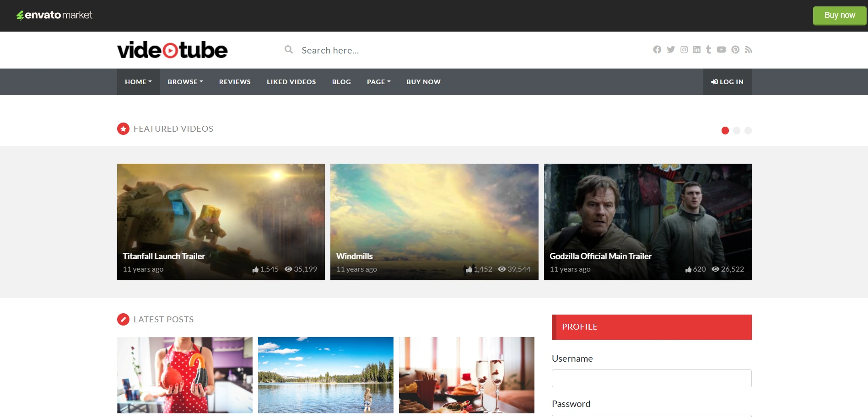Click '11 years ago' on Titanfall Launch Trailer
This screenshot has height=417, width=868.
[x=143, y=269]
